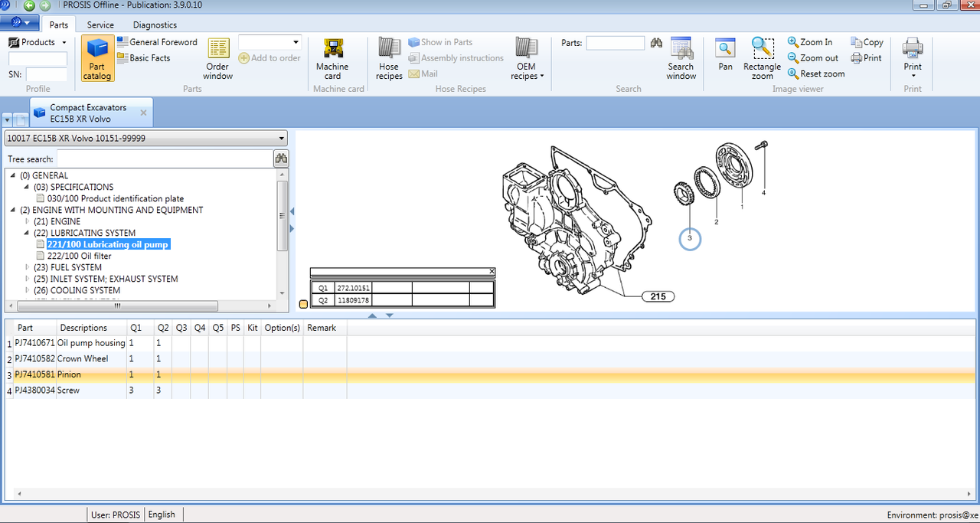Image resolution: width=980 pixels, height=523 pixels.
Task: Expand (25) INLET SYSTEM; EXHAUST SYSTEM
Action: tap(28, 279)
